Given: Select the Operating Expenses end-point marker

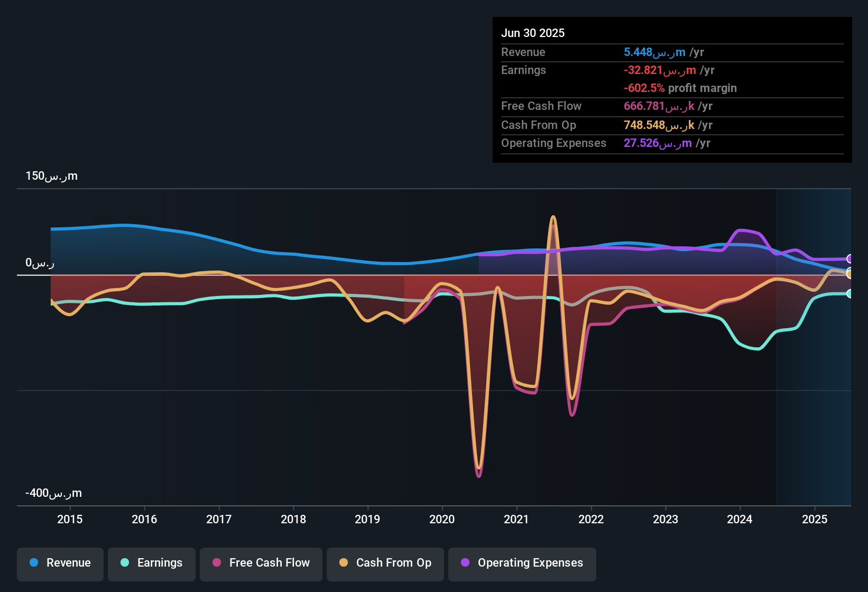Looking at the screenshot, I should pyautogui.click(x=849, y=259).
